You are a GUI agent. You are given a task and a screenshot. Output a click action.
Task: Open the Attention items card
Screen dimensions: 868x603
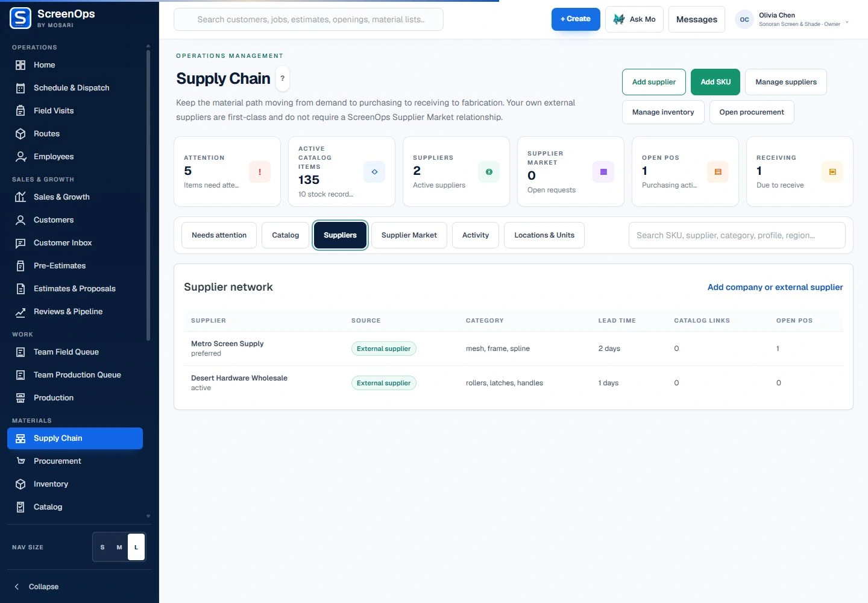tap(227, 172)
